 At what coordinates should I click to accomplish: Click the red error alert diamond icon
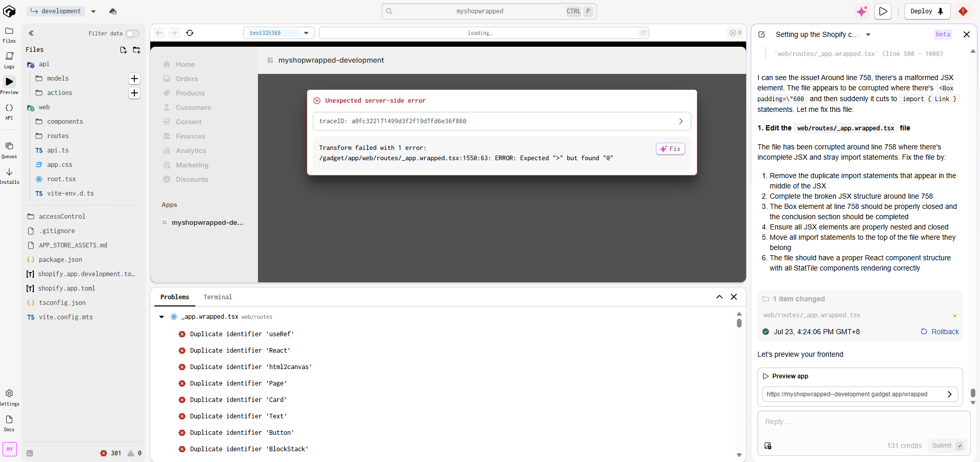point(963,11)
